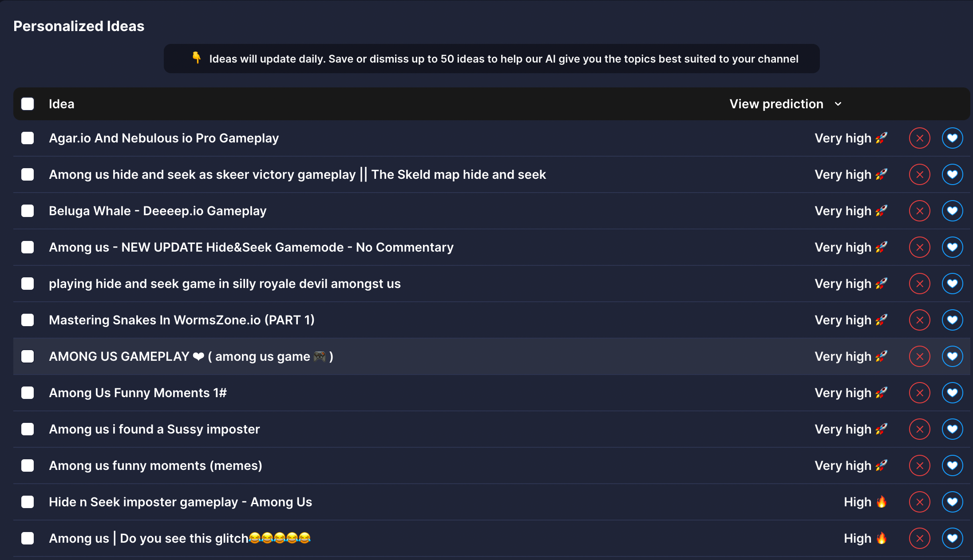Dismiss the Mastering Snakes In WormsZone.io idea
This screenshot has width=973, height=560.
920,320
